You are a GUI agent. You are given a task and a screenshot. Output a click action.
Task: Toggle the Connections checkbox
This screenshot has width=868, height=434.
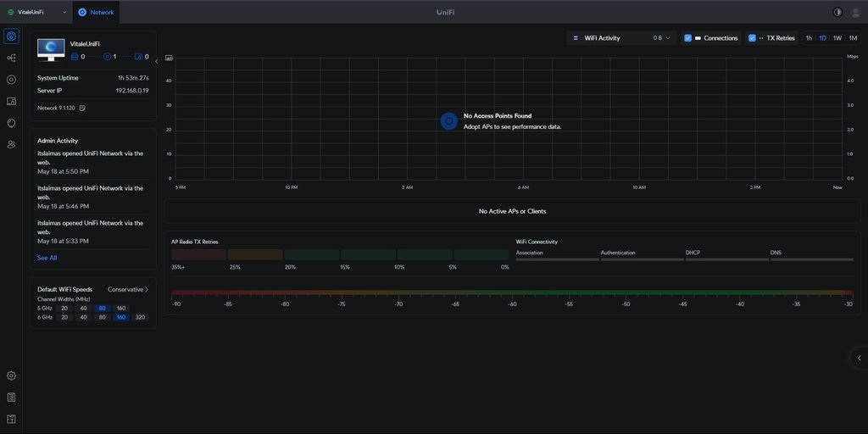pos(688,38)
